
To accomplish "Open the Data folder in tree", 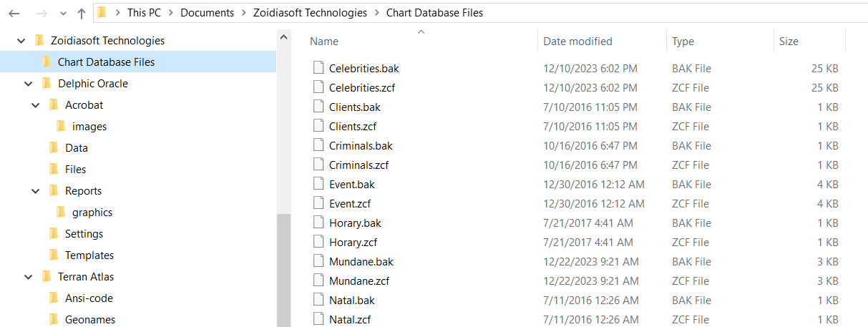I will tap(77, 148).
